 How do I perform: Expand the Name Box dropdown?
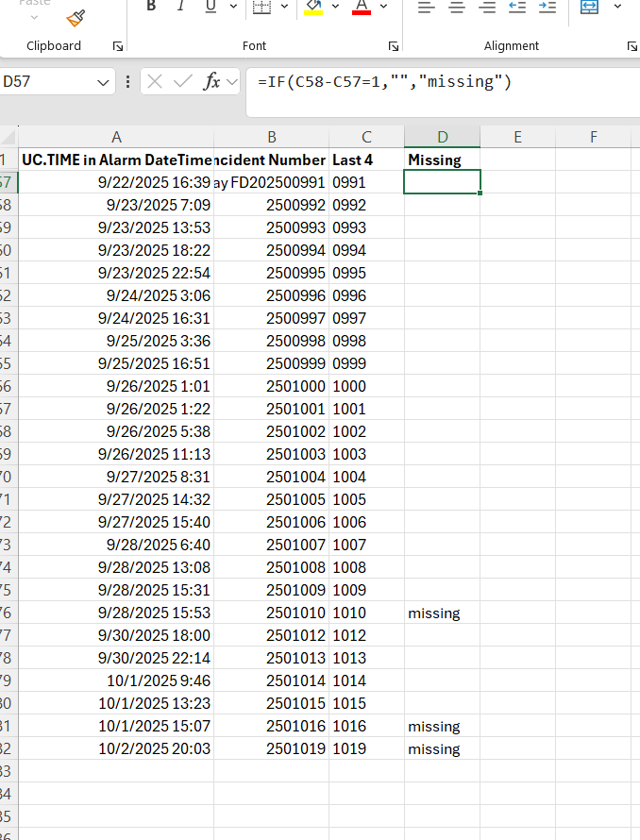coord(103,83)
